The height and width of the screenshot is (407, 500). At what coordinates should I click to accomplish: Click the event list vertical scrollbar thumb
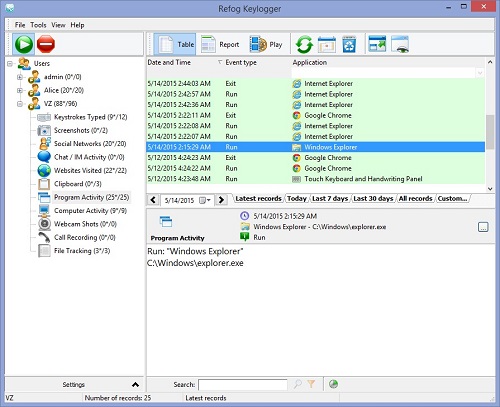(490, 132)
